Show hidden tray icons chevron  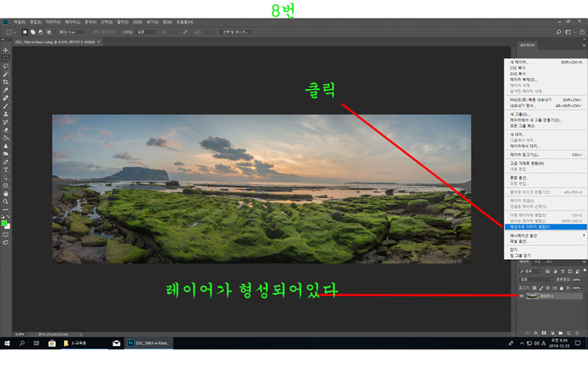pos(522,343)
